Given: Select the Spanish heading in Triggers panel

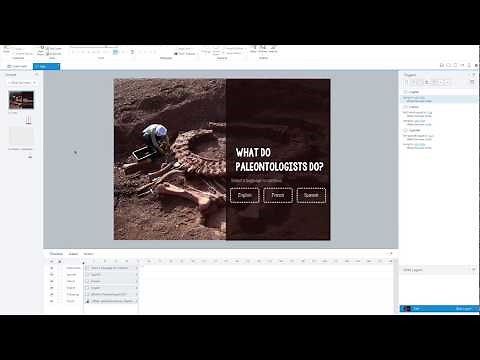Looking at the screenshot, I should tap(414, 130).
